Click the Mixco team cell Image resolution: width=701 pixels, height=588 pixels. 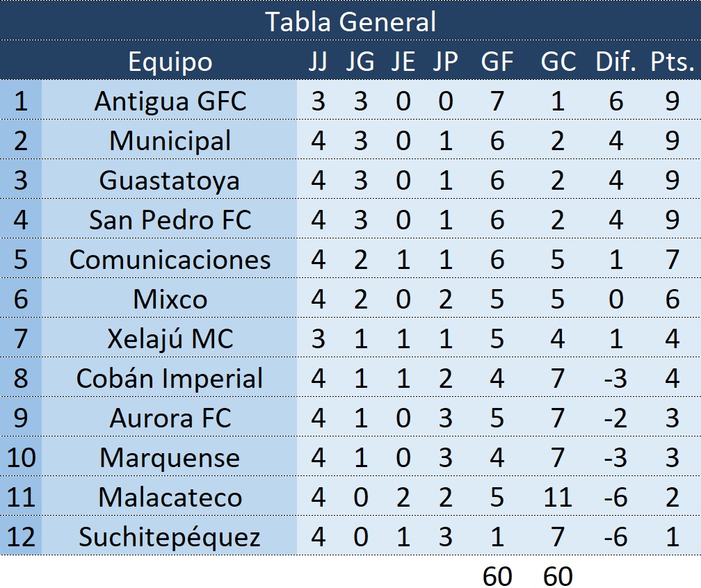(x=170, y=298)
